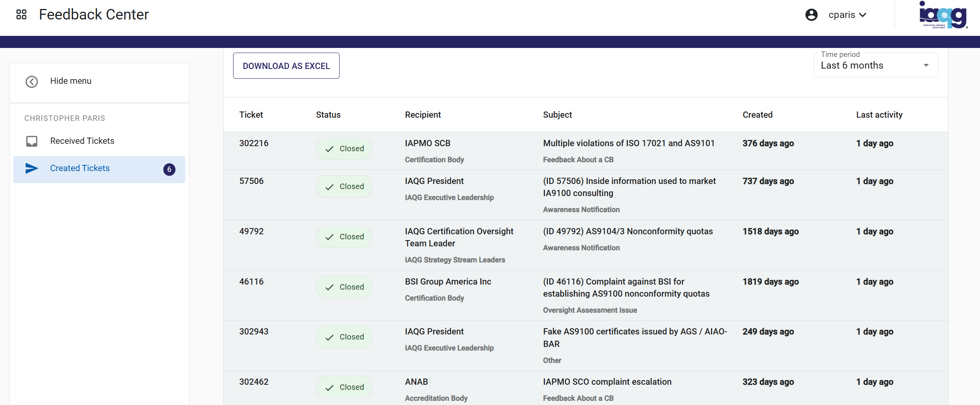Open ticket number 302943

pyautogui.click(x=254, y=331)
